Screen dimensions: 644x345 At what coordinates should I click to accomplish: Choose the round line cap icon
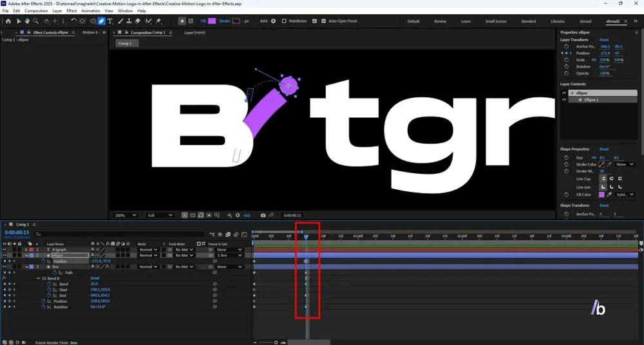(x=611, y=179)
